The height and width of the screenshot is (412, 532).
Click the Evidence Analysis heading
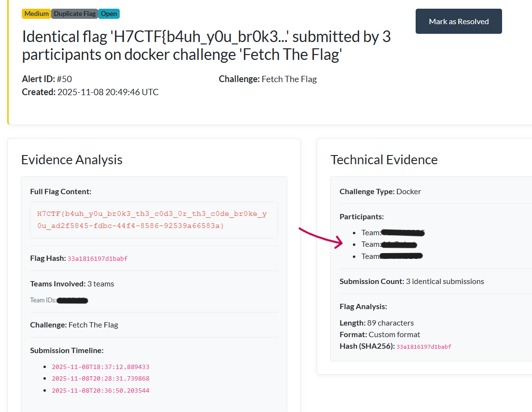pyautogui.click(x=72, y=159)
